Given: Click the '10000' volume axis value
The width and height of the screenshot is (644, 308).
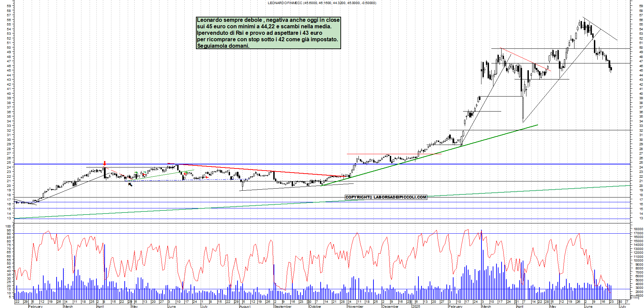Looking at the screenshot, I should click(x=638, y=261).
